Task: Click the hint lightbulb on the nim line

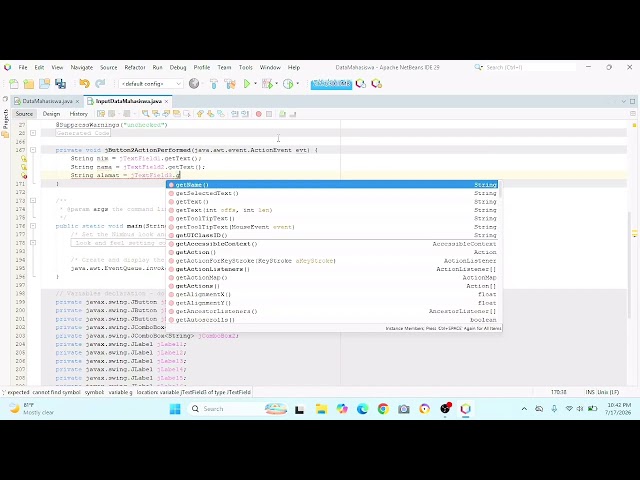Action: [x=24, y=158]
